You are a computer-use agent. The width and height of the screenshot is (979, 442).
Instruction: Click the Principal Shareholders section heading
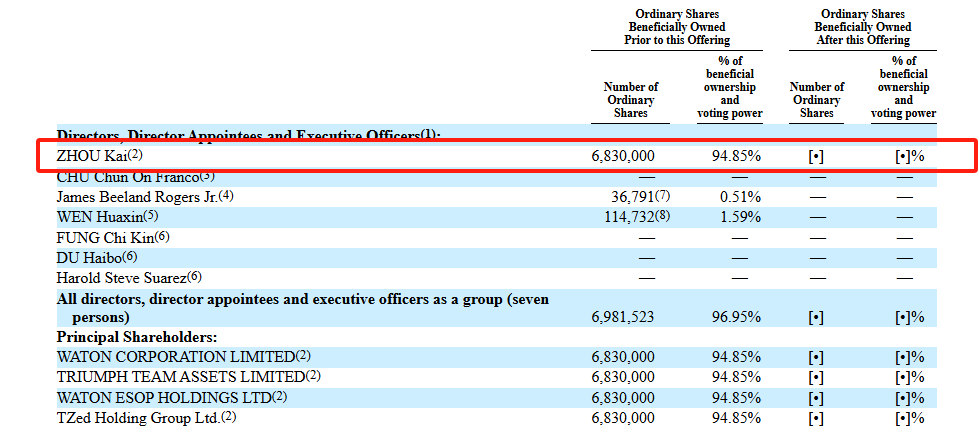click(x=137, y=337)
